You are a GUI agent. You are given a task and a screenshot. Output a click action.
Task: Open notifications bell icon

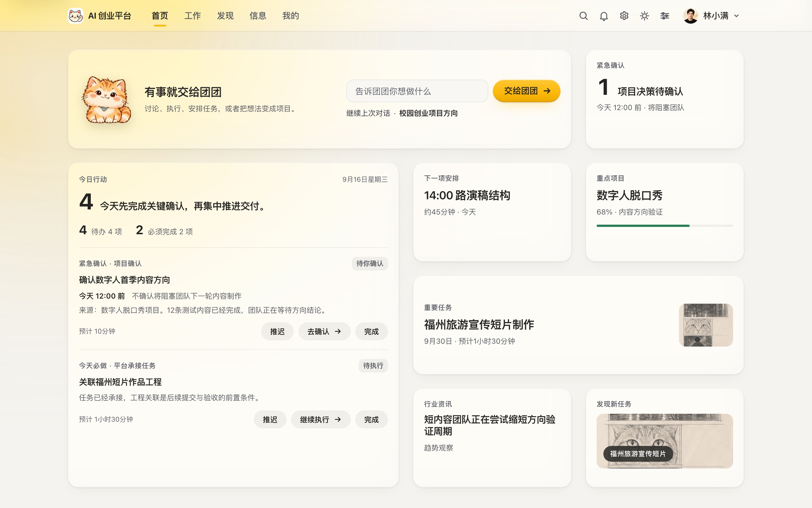tap(604, 16)
